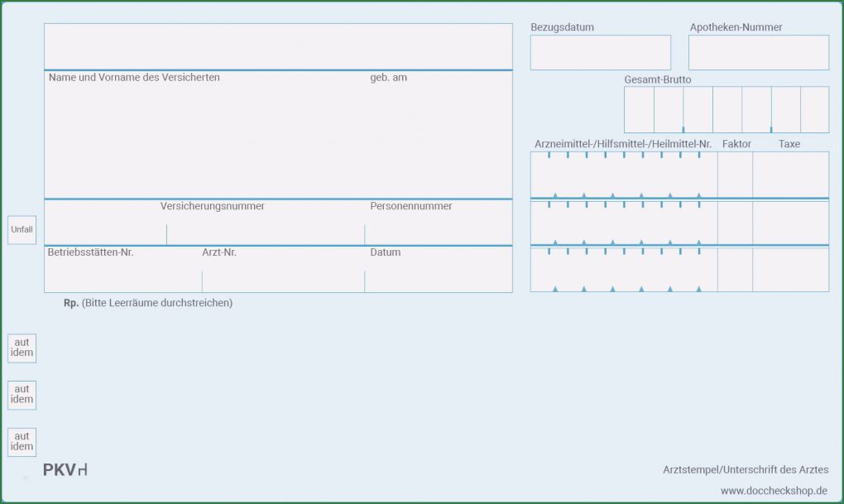Check the third aut idem box
Image resolution: width=844 pixels, height=504 pixels.
[22, 442]
